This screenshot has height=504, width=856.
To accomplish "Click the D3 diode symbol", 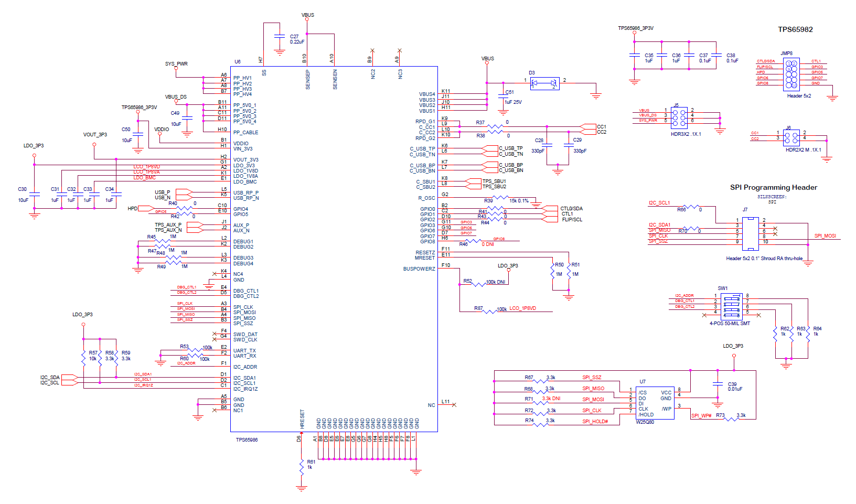I will (x=544, y=83).
